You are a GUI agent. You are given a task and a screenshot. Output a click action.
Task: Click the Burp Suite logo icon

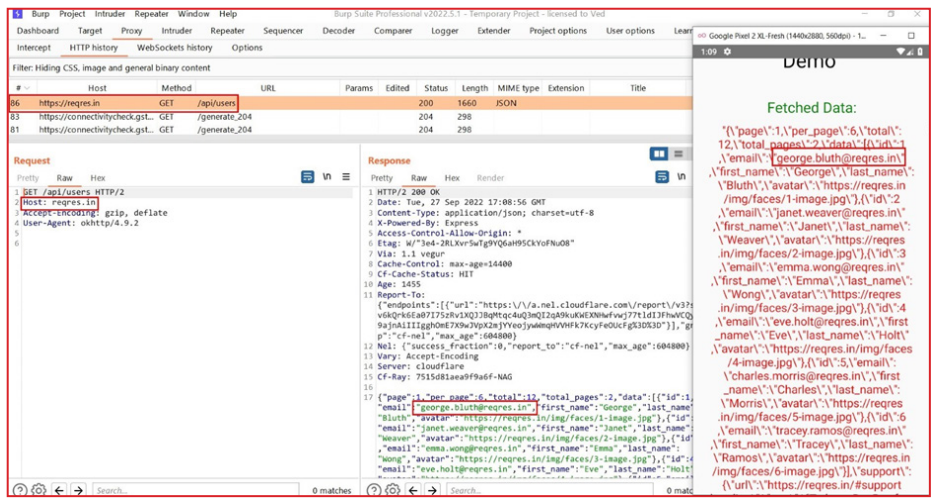pyautogui.click(x=17, y=14)
